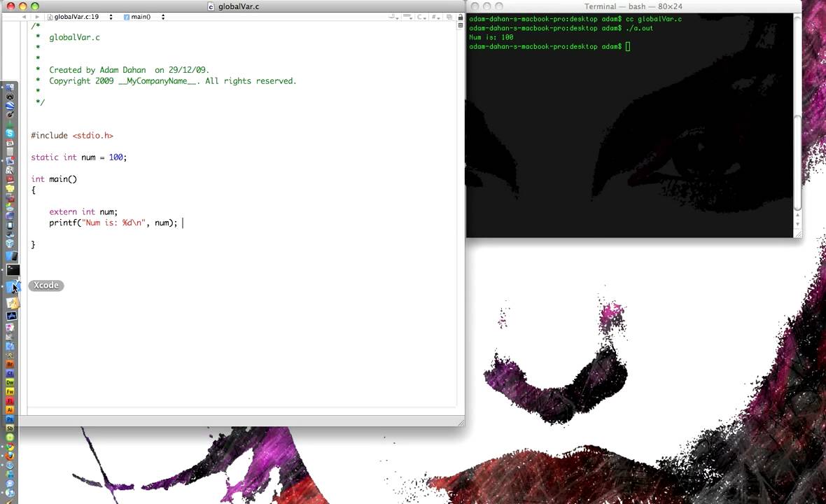
Task: Click the printf statement line
Action: (x=113, y=223)
